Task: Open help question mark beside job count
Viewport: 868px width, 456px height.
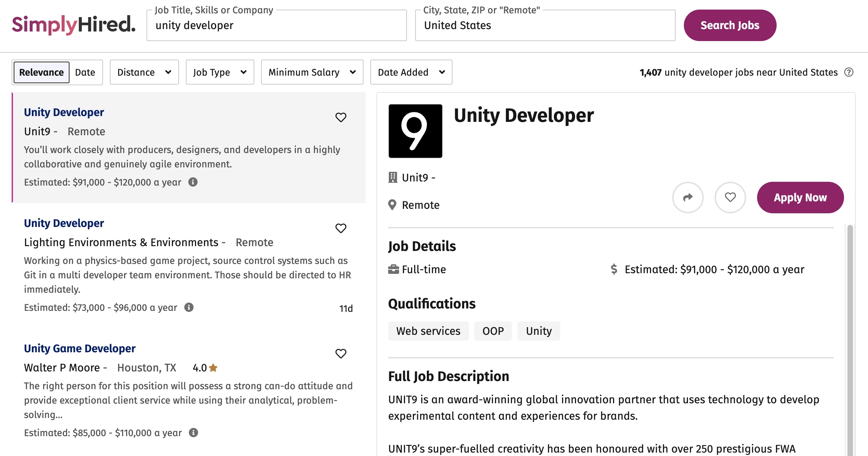Action: pyautogui.click(x=848, y=72)
